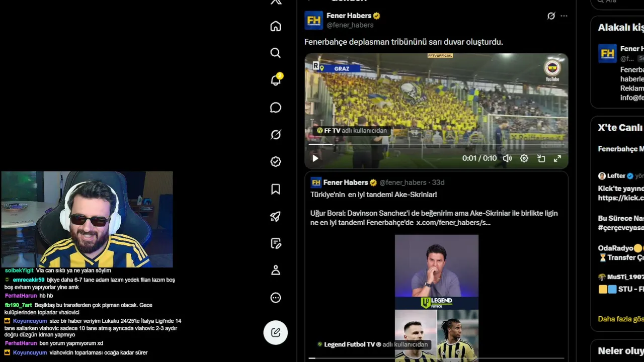Click the YouTube Fenerbahçe logo on video
644x362 pixels.
pyautogui.click(x=552, y=70)
